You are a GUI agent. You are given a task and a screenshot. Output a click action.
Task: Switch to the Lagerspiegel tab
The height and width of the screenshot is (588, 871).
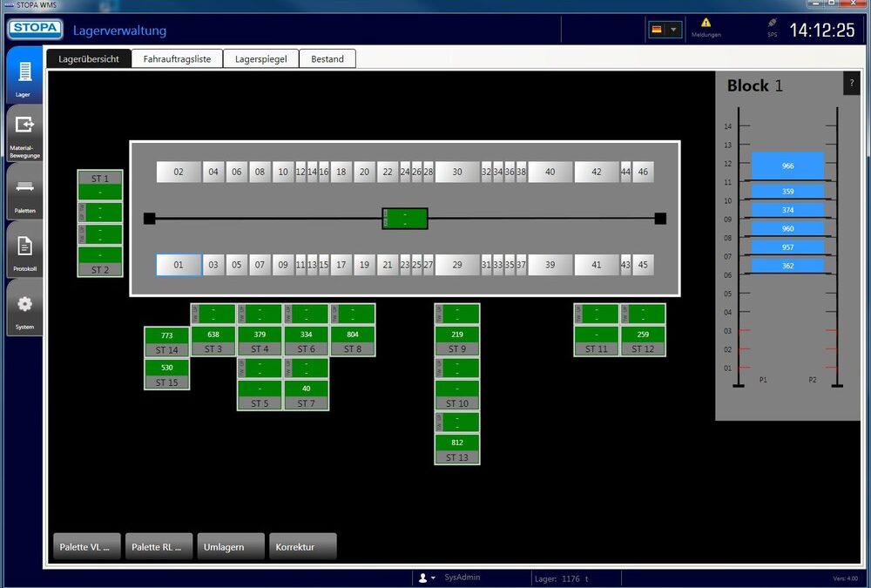[x=261, y=59]
